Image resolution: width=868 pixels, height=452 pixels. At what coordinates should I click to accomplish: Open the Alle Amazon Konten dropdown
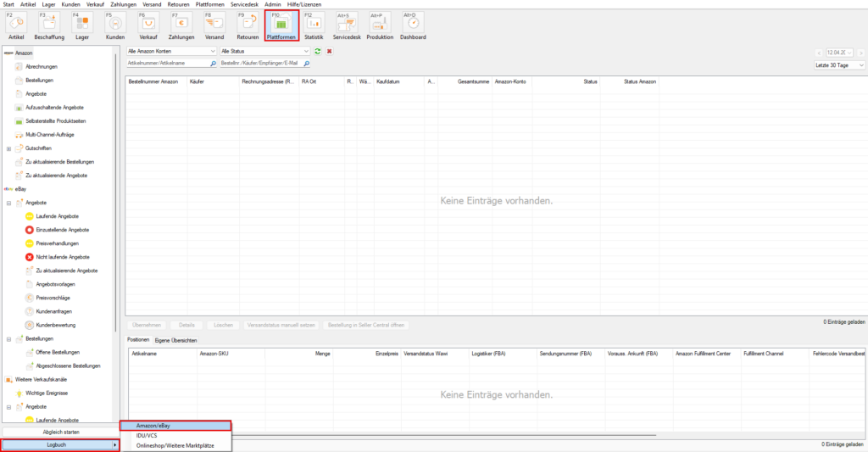pyautogui.click(x=171, y=52)
